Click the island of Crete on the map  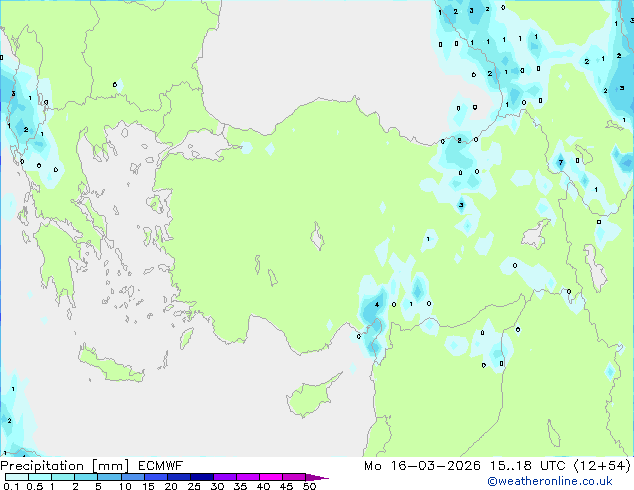(111, 365)
